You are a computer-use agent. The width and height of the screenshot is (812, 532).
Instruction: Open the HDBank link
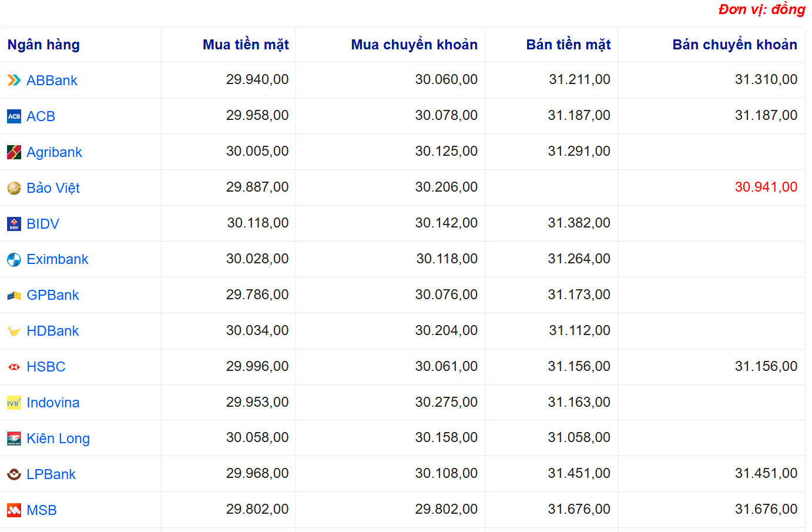52,331
